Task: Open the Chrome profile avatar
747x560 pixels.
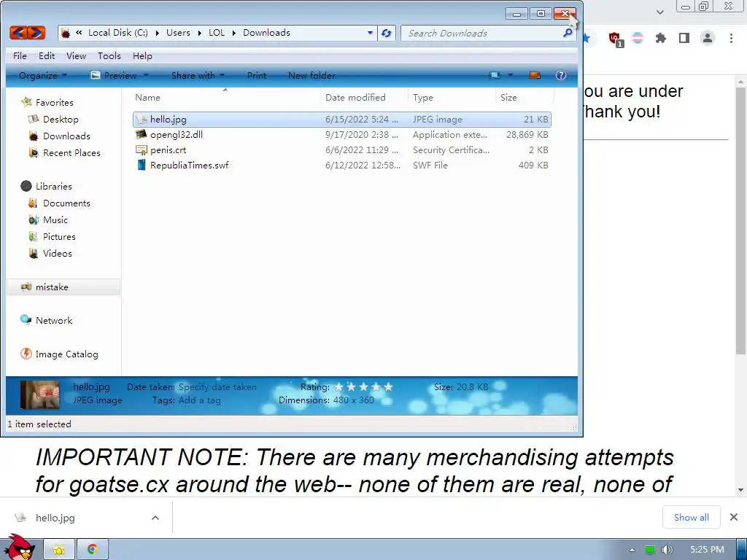Action: tap(708, 38)
